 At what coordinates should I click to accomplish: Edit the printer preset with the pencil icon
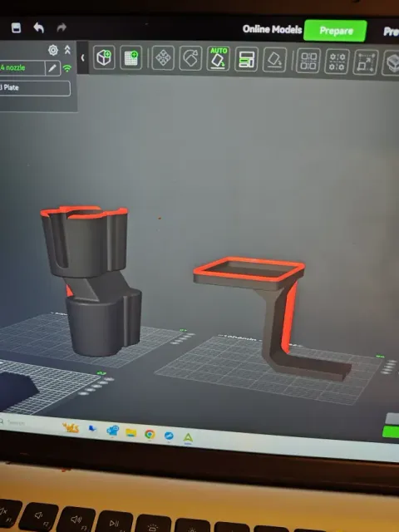click(52, 68)
